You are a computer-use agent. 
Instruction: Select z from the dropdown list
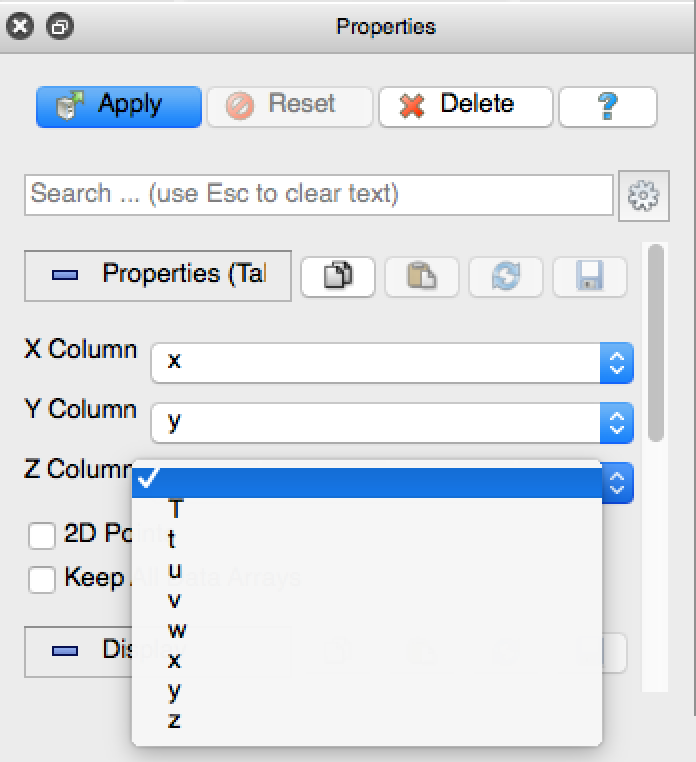pos(175,720)
